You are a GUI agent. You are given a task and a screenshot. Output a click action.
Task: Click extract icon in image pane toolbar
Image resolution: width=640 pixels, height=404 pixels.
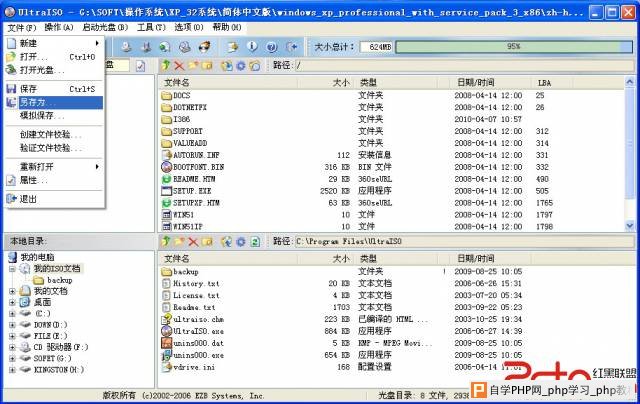click(x=227, y=65)
